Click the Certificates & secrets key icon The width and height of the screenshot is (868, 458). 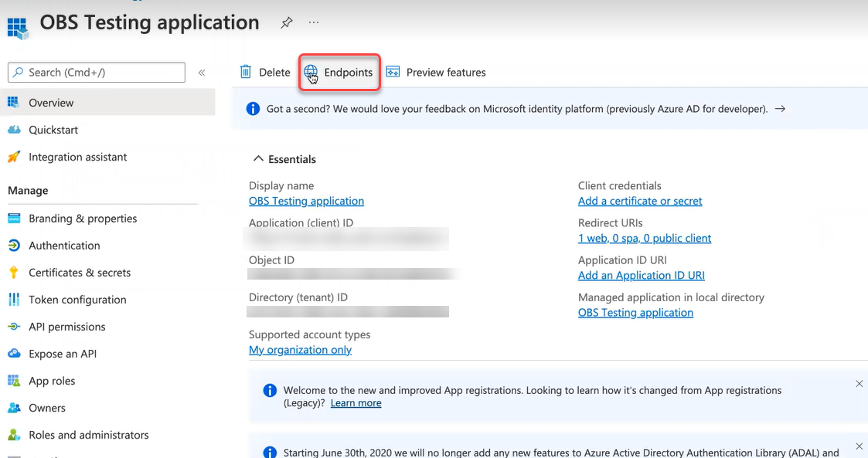point(14,273)
